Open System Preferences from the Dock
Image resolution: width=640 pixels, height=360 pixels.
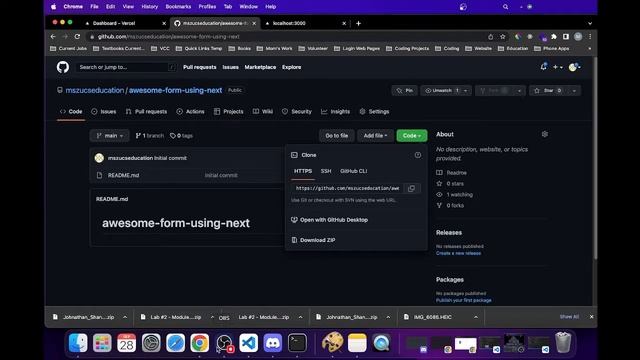(151, 342)
